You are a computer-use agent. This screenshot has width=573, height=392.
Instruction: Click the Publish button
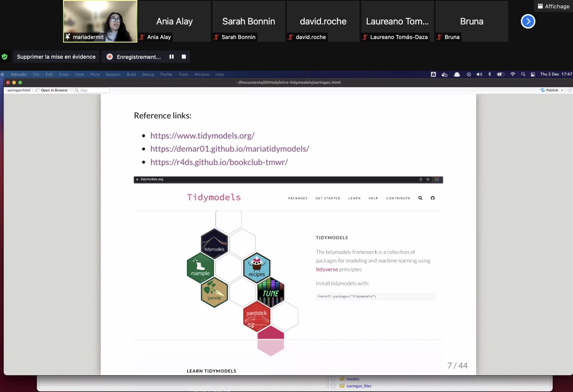pyautogui.click(x=550, y=90)
